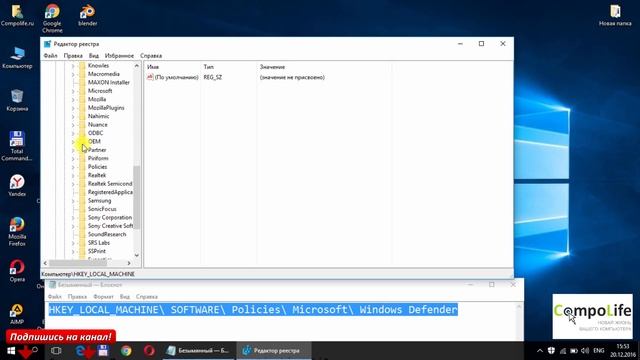Screen dimensions: 640x360
Task: Select the SoundResearch key
Action: (x=107, y=234)
